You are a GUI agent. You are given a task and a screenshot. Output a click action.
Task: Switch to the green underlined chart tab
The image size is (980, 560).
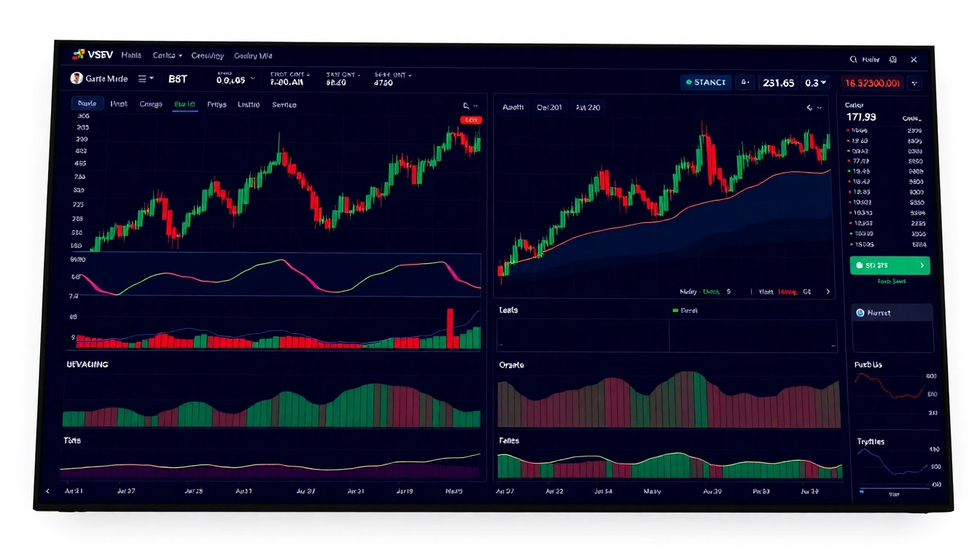coord(184,105)
